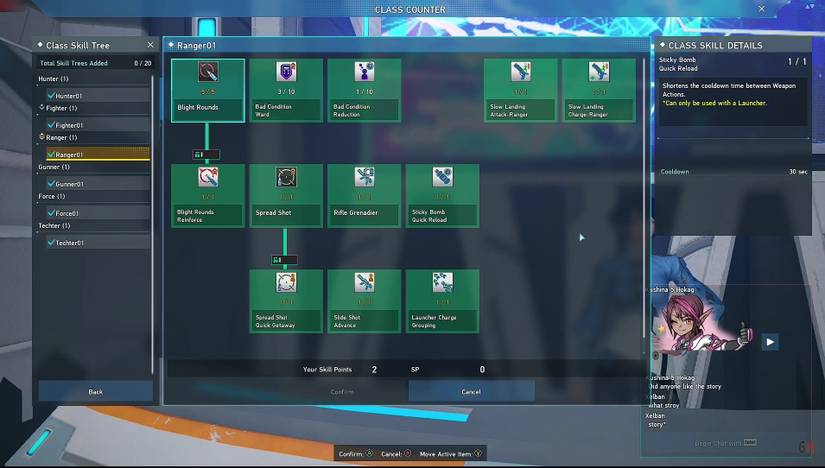Close the Class Skill Tree panel
Viewport: 825px width, 468px height.
point(150,45)
